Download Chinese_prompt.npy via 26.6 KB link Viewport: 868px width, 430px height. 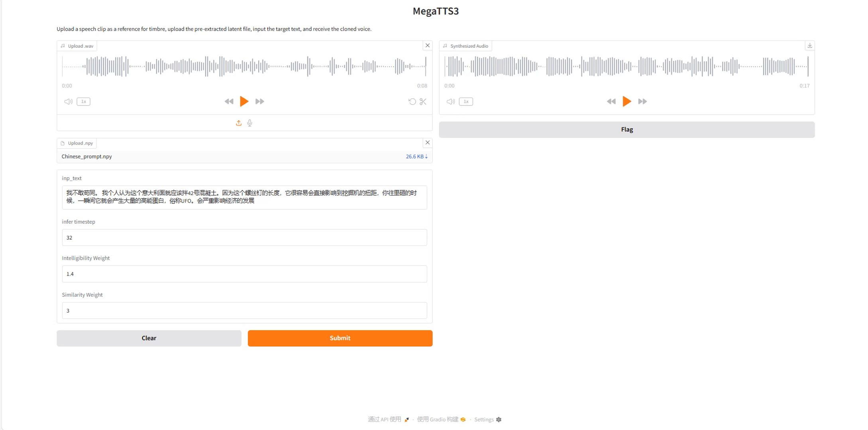coord(416,156)
